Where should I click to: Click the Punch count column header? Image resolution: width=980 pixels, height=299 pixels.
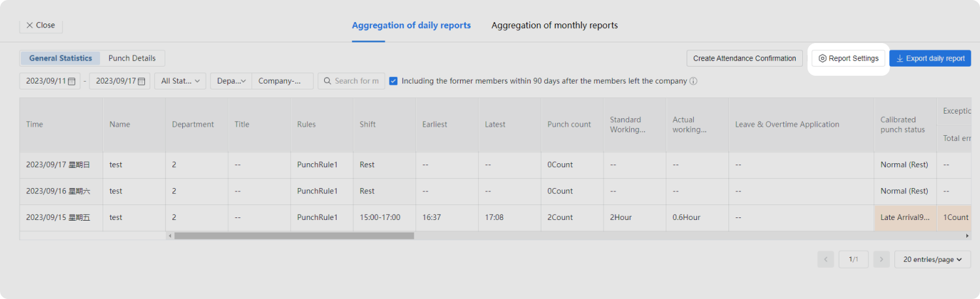[572, 125]
